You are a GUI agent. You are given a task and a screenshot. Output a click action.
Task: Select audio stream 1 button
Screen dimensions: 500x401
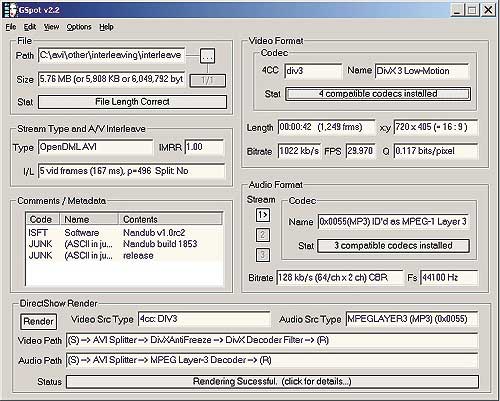pos(263,215)
